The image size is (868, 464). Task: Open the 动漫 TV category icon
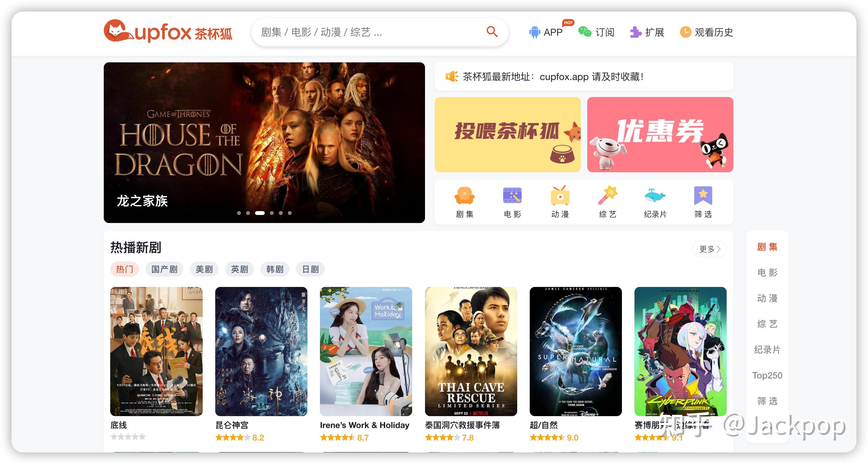(560, 196)
